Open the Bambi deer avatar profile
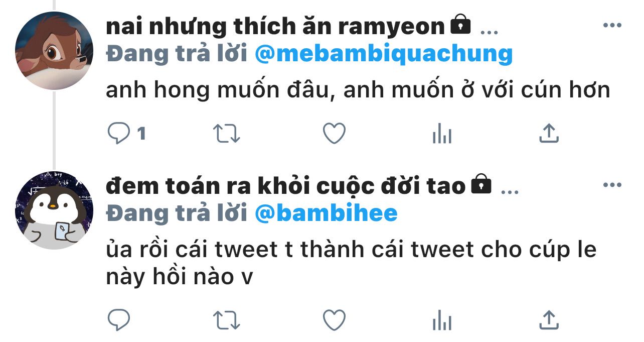 [x=54, y=51]
